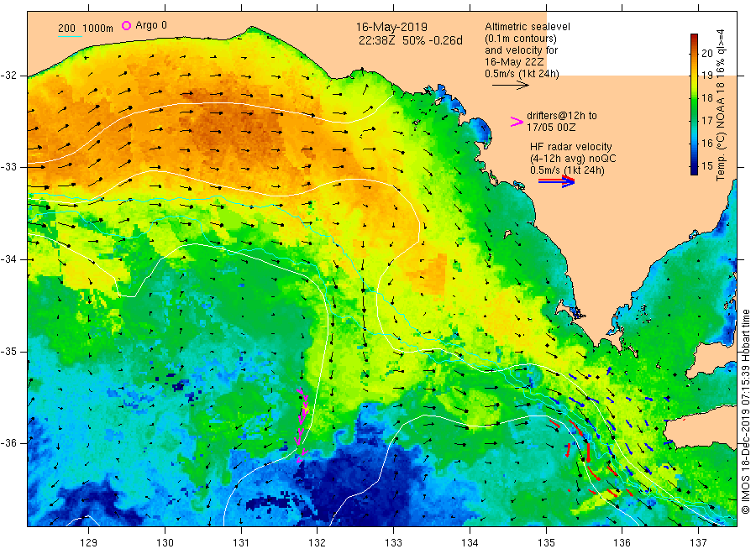Click the longitude label '137'
Screen dimensions: 756x554
tap(698, 543)
